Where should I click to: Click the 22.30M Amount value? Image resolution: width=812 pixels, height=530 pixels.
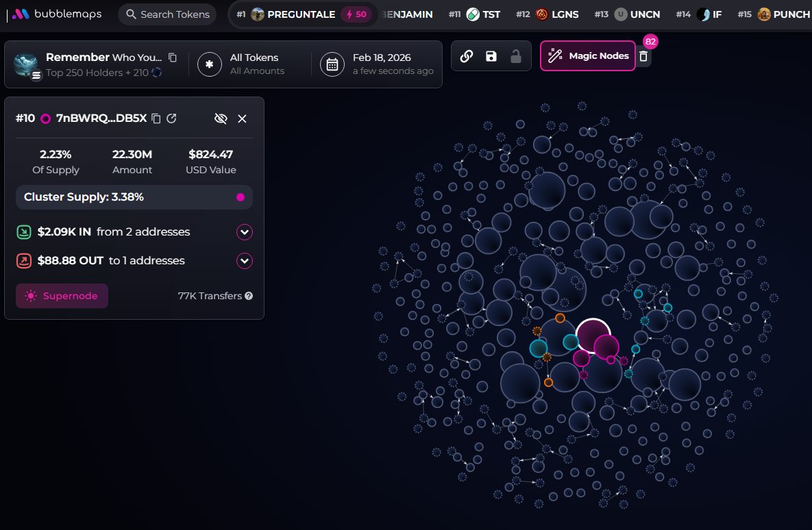click(132, 154)
